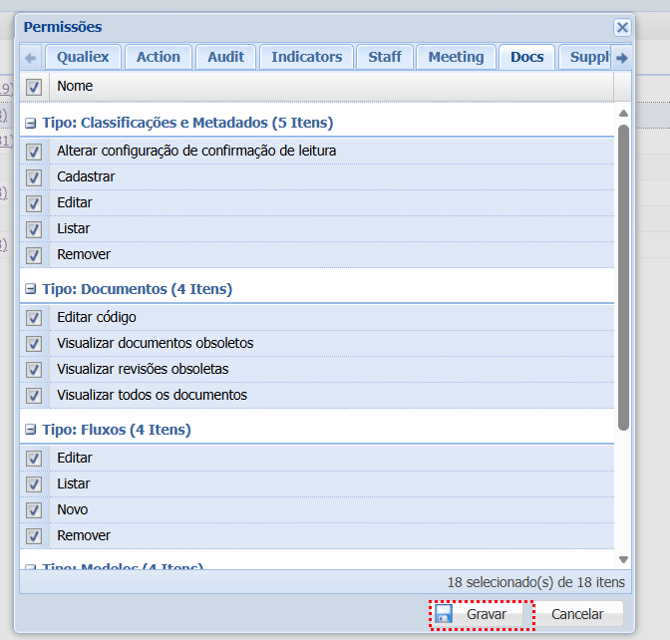The image size is (670, 640).
Task: Select the Indicators tab
Action: [306, 57]
